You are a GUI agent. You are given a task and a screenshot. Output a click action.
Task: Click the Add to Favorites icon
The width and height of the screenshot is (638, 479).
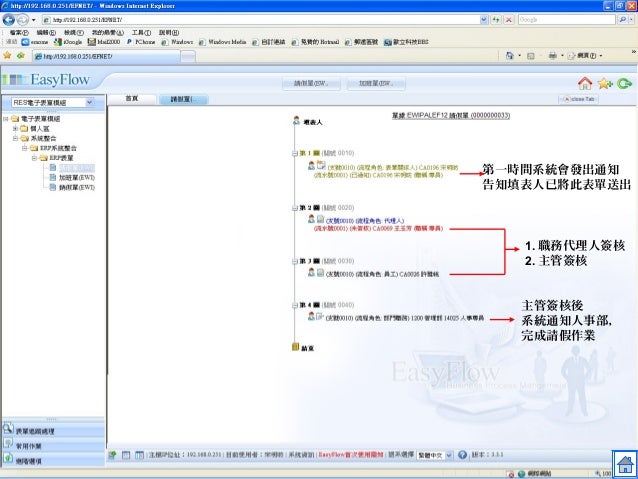click(x=21, y=55)
